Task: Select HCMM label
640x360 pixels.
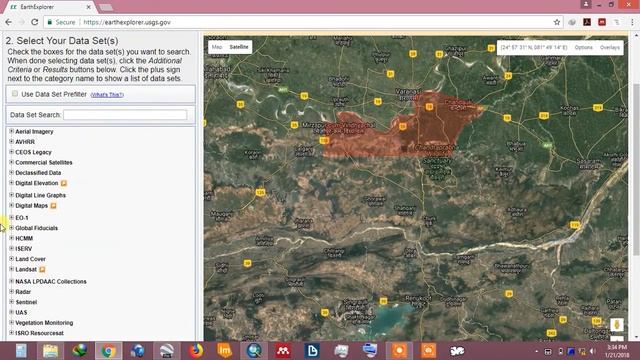Action: tap(24, 238)
